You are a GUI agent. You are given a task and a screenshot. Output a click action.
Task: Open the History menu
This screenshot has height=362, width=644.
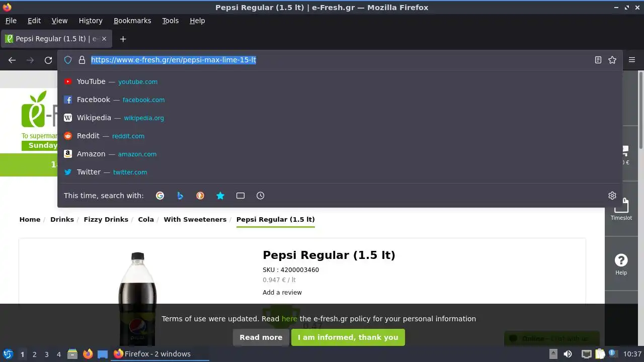pos(91,21)
